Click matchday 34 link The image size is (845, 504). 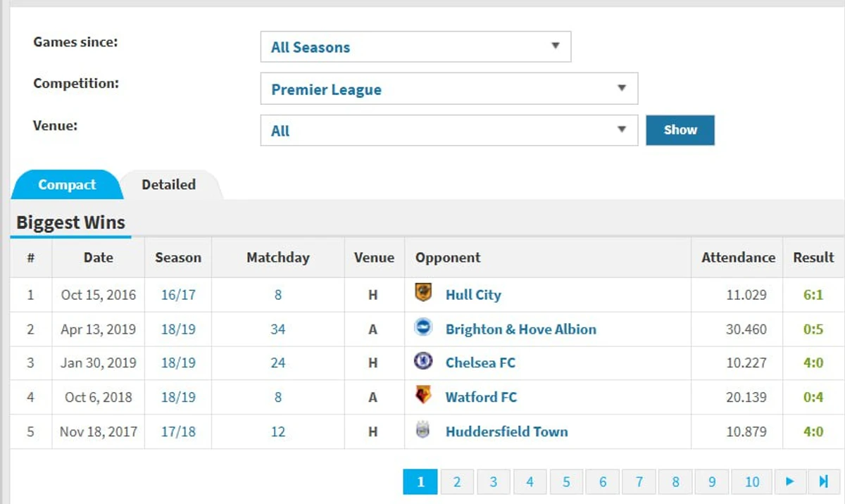coord(277,329)
